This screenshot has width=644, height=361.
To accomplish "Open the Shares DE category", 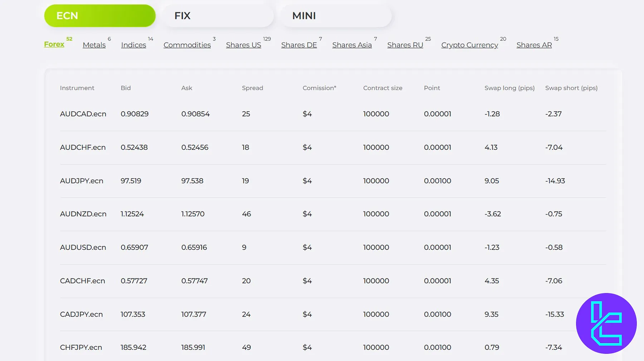I will pyautogui.click(x=299, y=45).
